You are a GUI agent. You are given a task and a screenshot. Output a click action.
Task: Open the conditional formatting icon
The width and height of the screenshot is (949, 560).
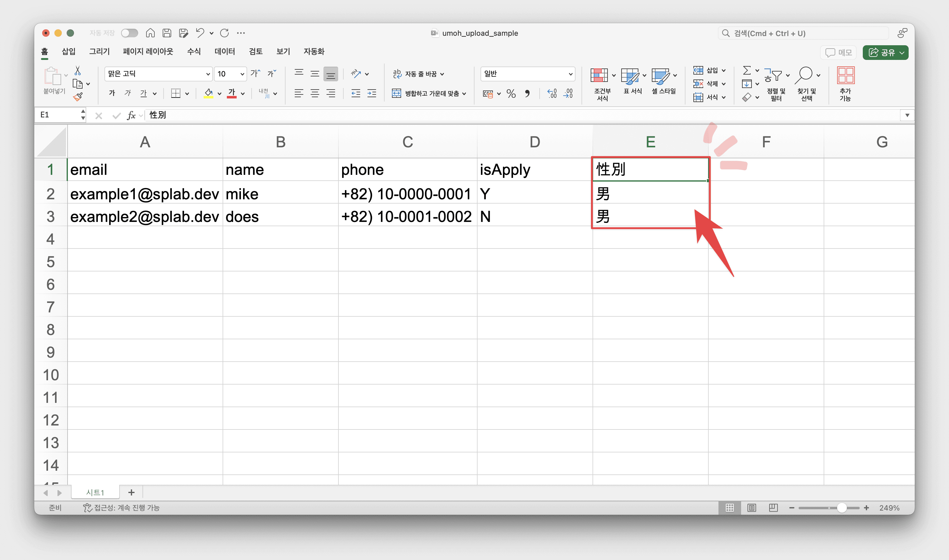click(599, 76)
